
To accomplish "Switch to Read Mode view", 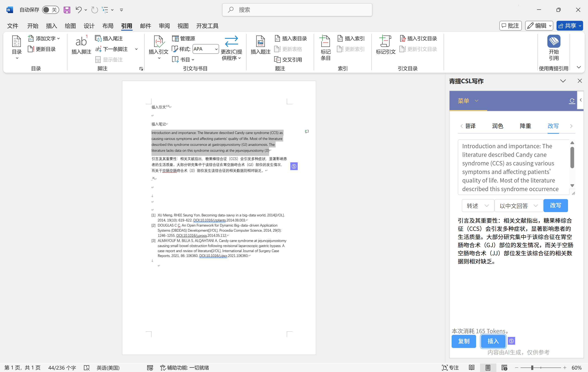I will pyautogui.click(x=472, y=367).
